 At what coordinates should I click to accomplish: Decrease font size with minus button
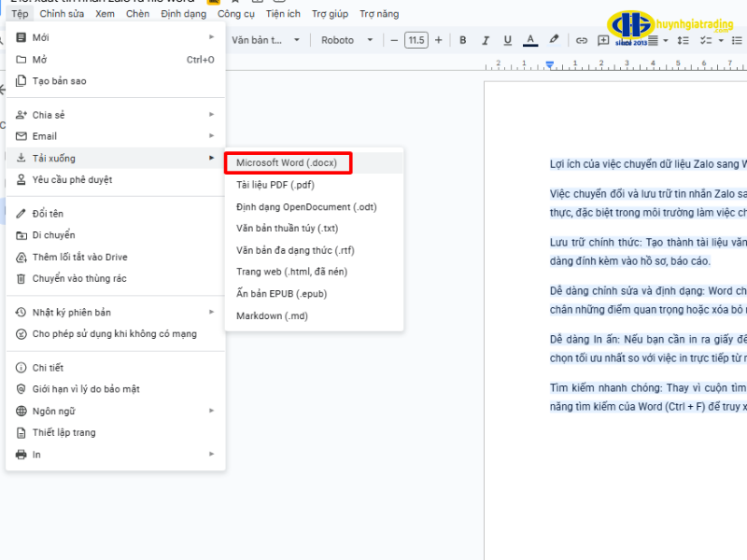[x=394, y=40]
